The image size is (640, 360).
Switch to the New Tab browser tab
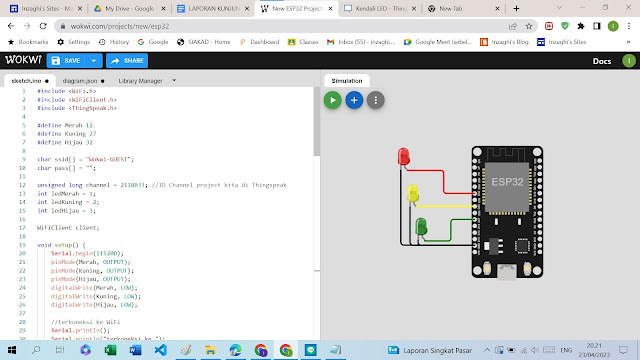(x=464, y=9)
